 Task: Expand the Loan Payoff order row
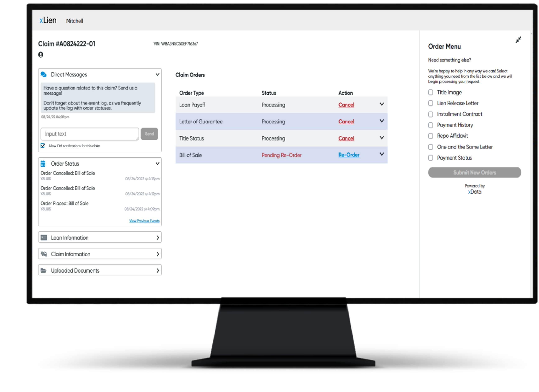point(381,104)
